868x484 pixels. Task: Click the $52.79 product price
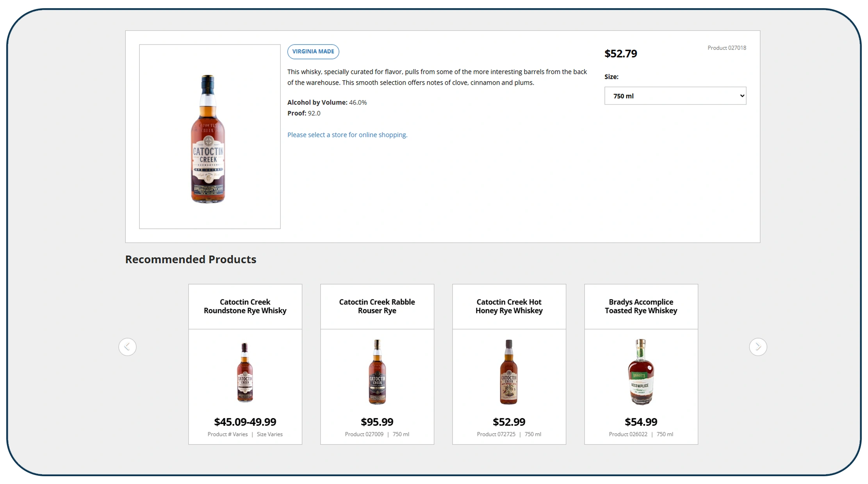(x=620, y=53)
